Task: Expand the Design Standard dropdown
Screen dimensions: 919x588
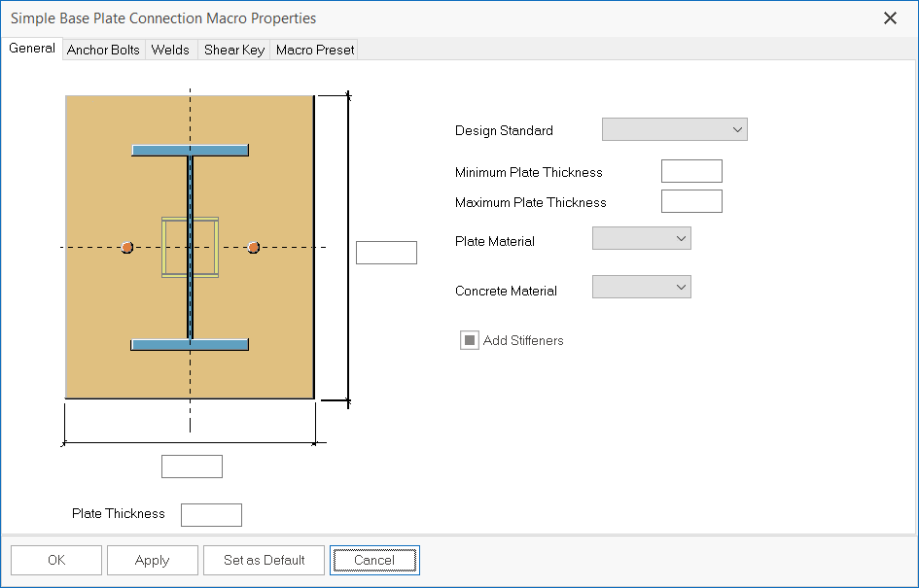Action: (675, 129)
